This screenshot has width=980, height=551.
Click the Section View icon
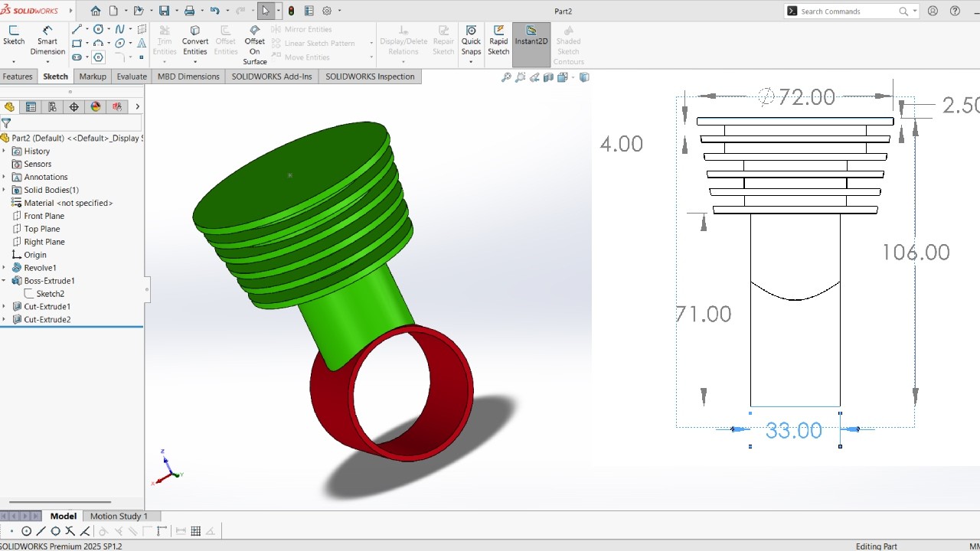(549, 77)
